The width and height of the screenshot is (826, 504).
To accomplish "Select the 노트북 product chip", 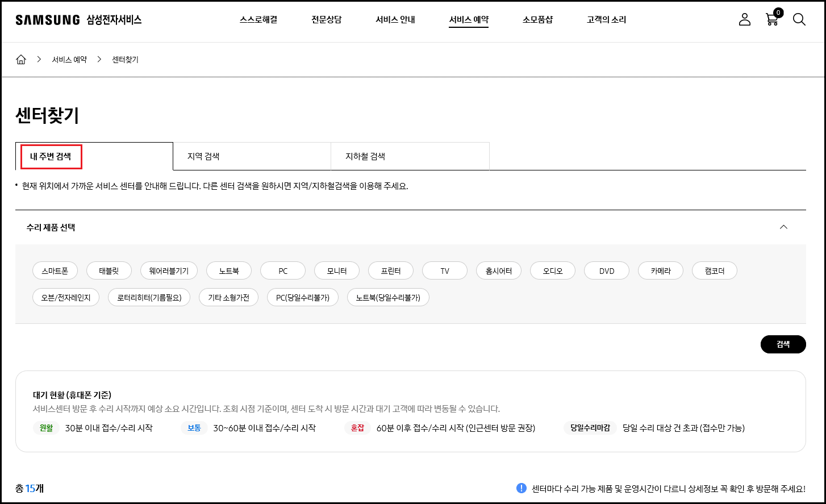I will pos(229,271).
